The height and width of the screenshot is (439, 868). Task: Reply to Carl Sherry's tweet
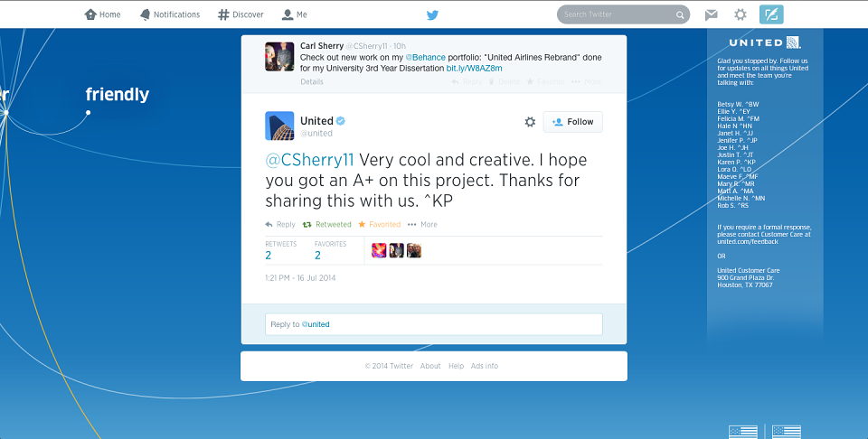(467, 82)
